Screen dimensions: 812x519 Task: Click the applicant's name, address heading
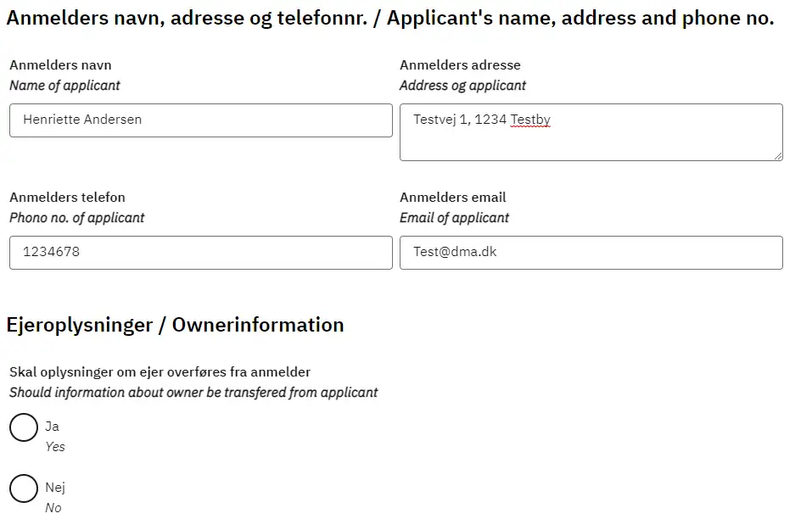[389, 19]
